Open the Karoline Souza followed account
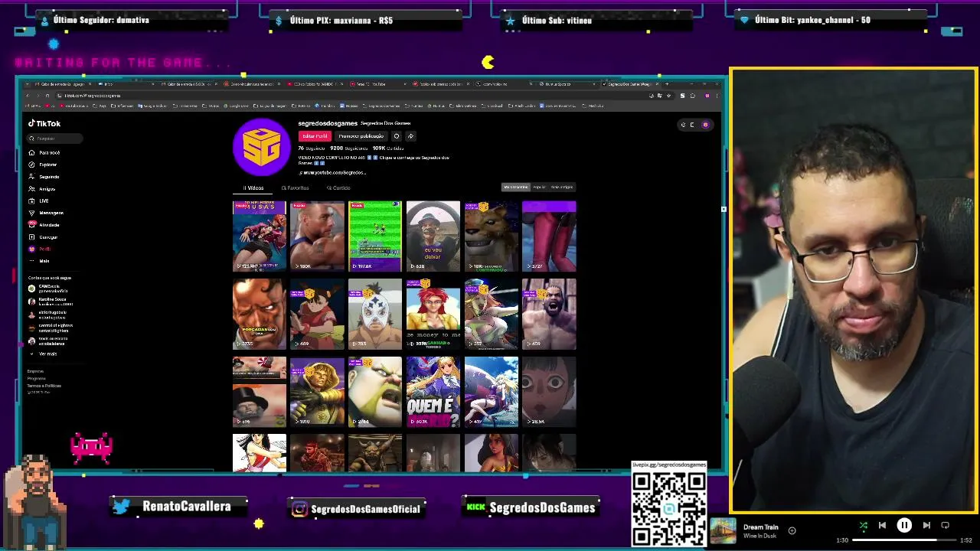The height and width of the screenshot is (551, 980). pyautogui.click(x=51, y=302)
